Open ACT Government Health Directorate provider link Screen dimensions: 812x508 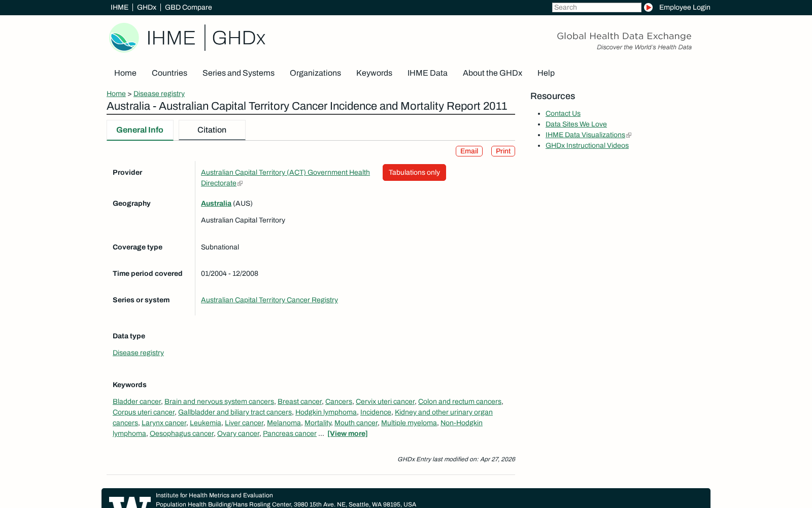(285, 172)
